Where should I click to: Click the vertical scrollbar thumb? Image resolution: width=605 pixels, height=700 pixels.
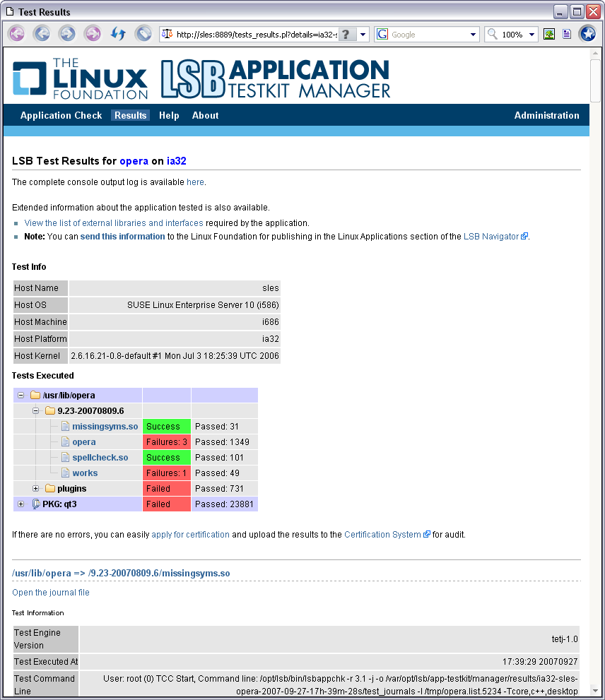click(594, 81)
